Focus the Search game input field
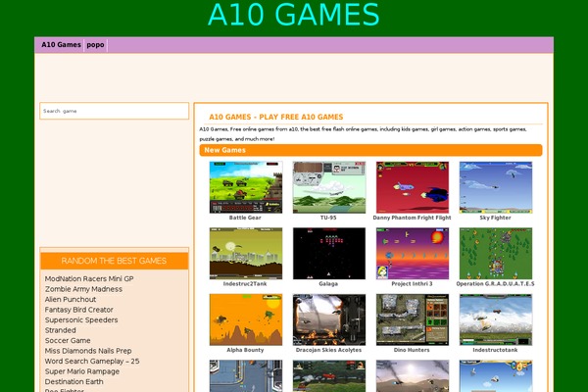The height and width of the screenshot is (392, 588). point(115,111)
